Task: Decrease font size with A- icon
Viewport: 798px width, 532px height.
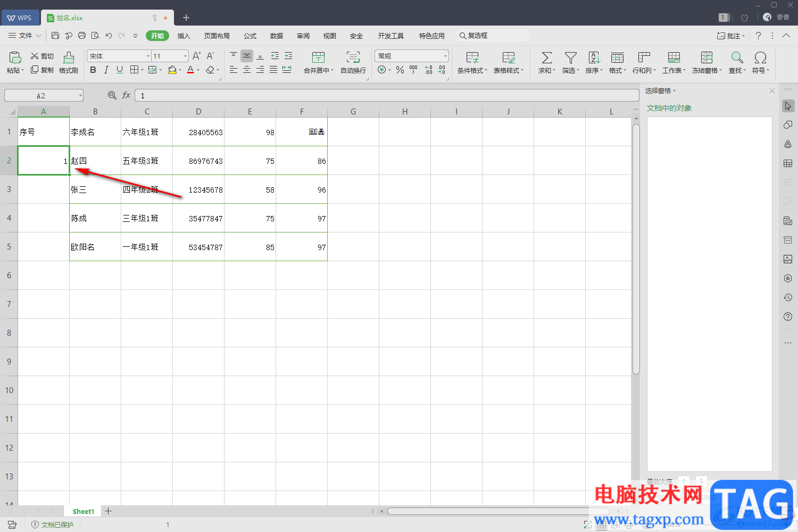Action: point(211,56)
